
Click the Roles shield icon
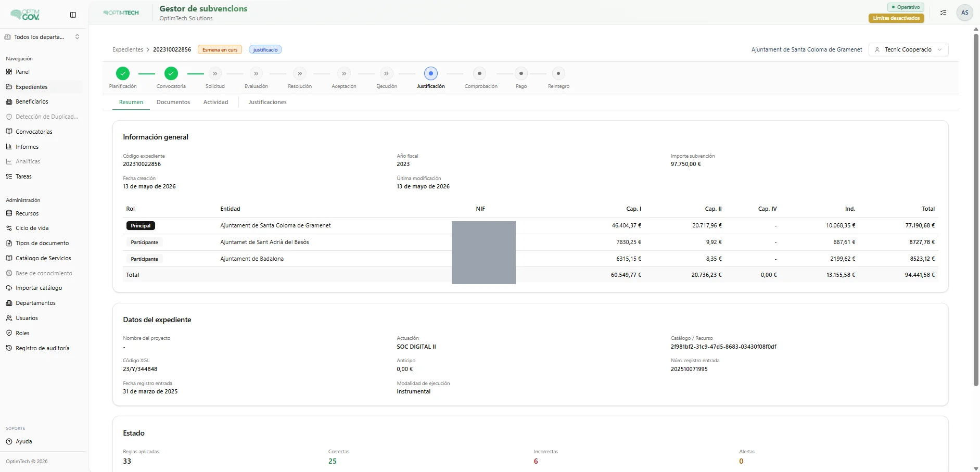pos(9,333)
